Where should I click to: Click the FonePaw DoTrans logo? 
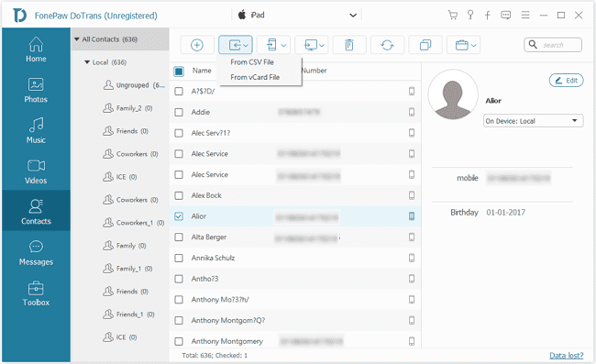[19, 16]
